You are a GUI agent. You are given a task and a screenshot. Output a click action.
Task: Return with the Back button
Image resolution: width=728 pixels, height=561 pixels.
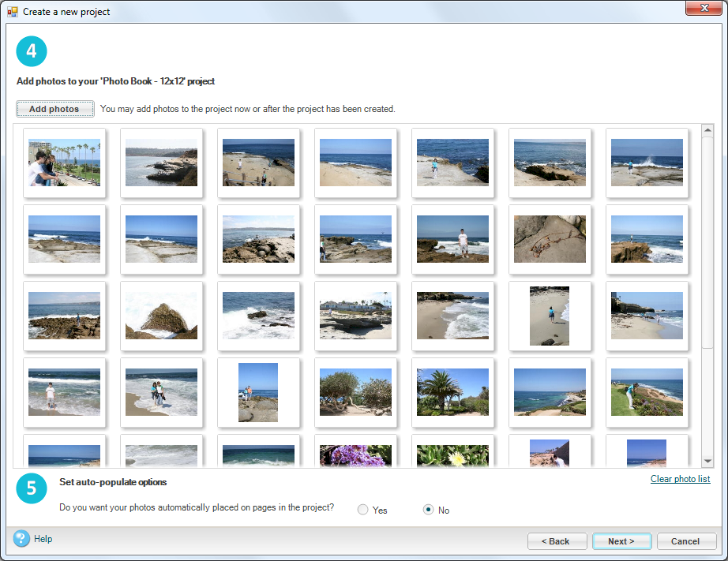(x=556, y=541)
